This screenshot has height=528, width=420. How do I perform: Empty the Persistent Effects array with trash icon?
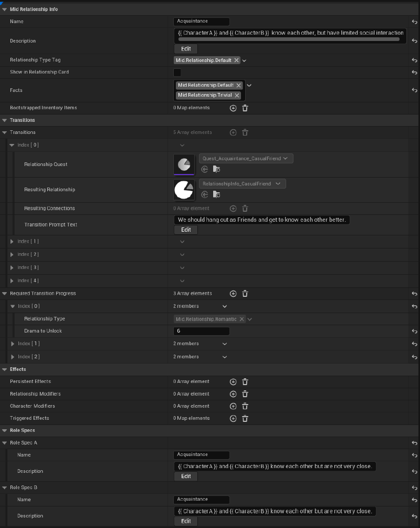[x=245, y=381]
